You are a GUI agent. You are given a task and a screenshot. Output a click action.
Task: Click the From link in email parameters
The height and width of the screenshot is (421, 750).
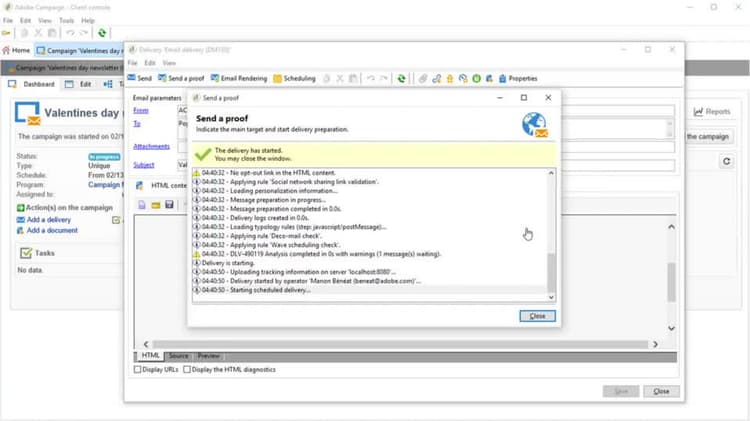click(x=141, y=111)
